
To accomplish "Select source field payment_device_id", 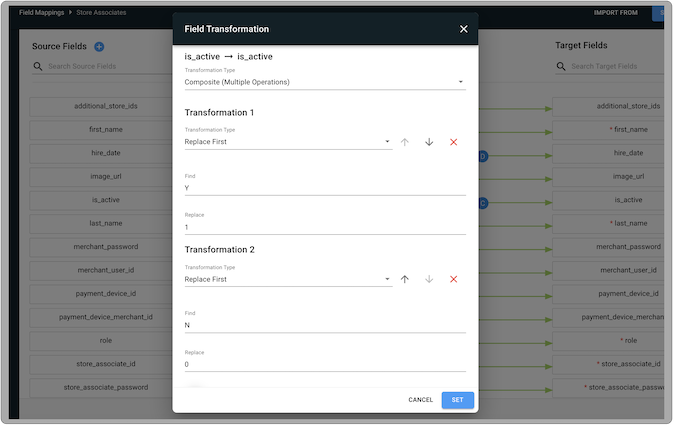I will coord(101,294).
